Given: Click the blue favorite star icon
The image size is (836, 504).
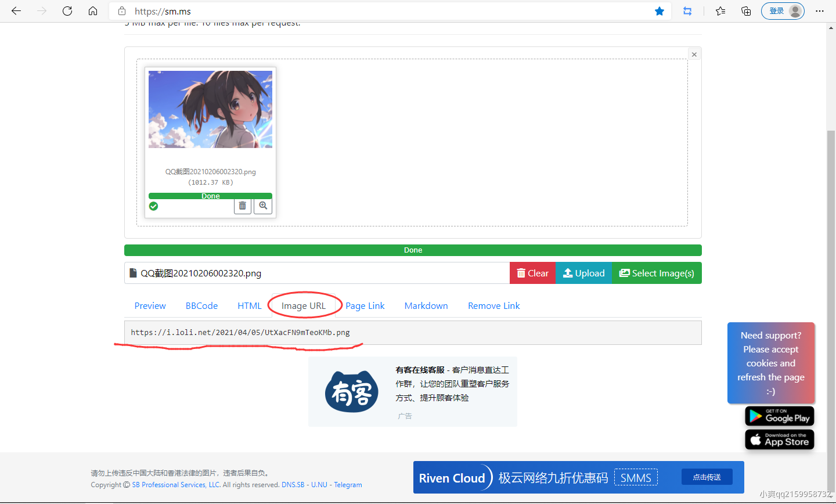Looking at the screenshot, I should [x=660, y=11].
